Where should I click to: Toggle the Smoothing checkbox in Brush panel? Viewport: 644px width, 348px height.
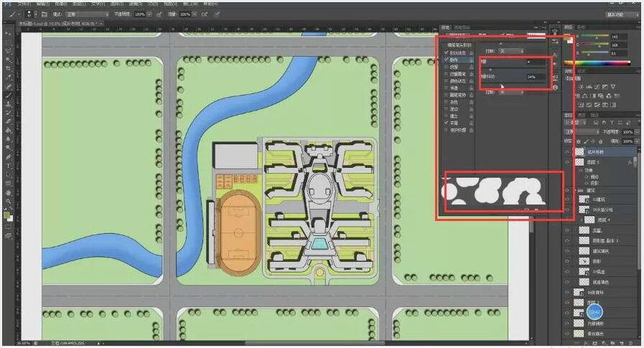point(446,123)
